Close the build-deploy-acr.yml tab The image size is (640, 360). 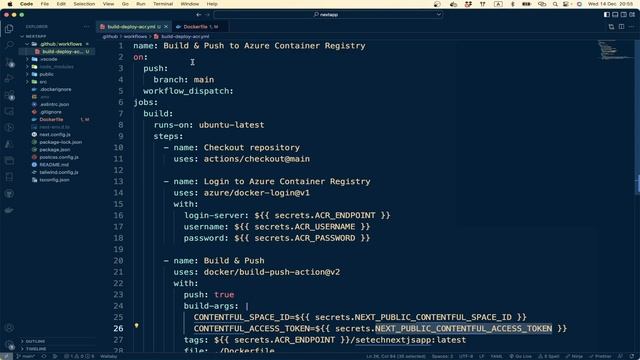pyautogui.click(x=166, y=27)
